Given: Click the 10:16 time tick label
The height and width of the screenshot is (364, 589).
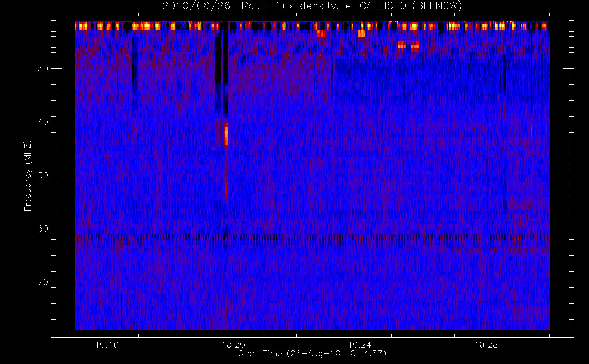Looking at the screenshot, I should click(107, 345).
